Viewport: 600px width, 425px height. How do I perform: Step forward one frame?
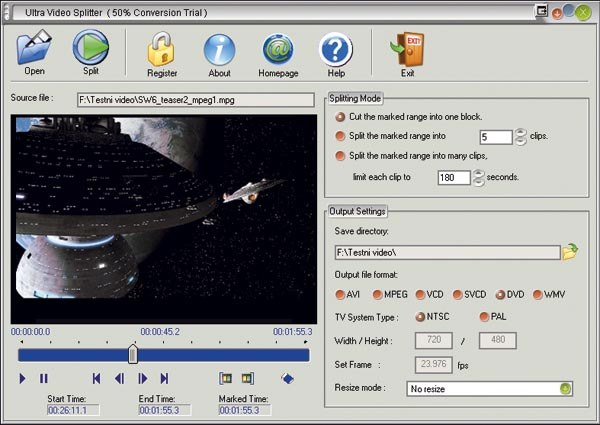point(143,379)
